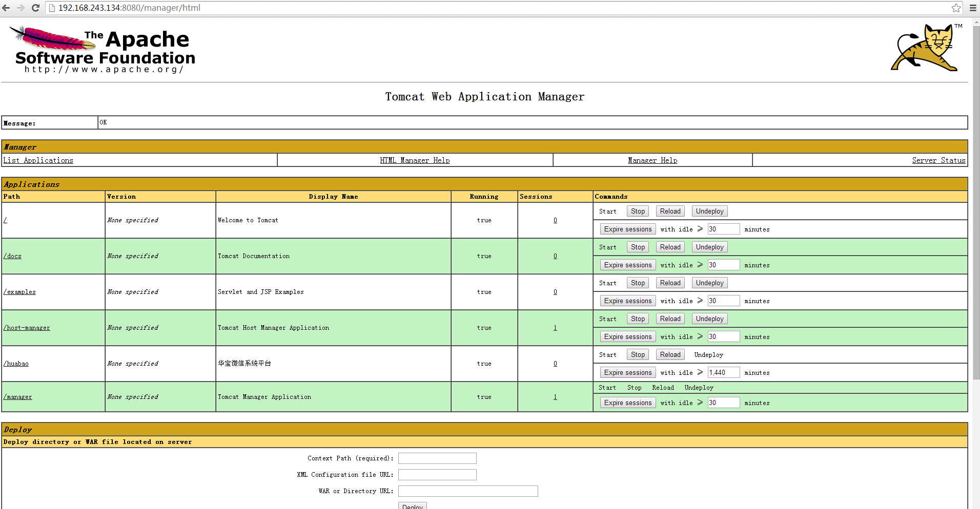View sessions count for root application
The width and height of the screenshot is (980, 509).
[x=555, y=220]
